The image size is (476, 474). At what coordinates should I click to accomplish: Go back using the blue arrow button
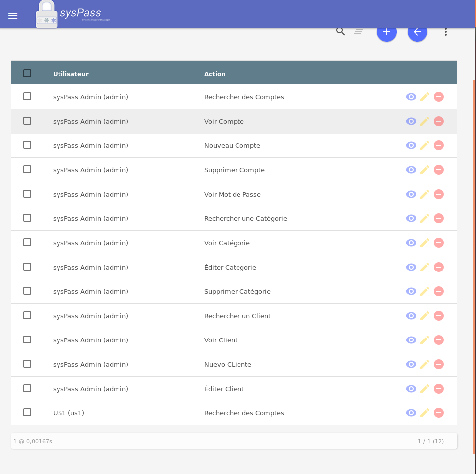tap(417, 32)
